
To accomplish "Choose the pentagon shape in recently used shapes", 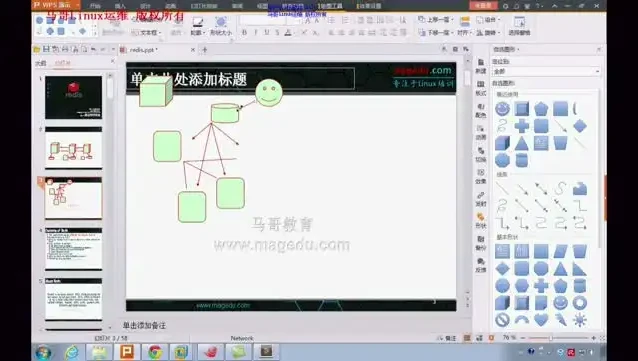I will (x=541, y=109).
